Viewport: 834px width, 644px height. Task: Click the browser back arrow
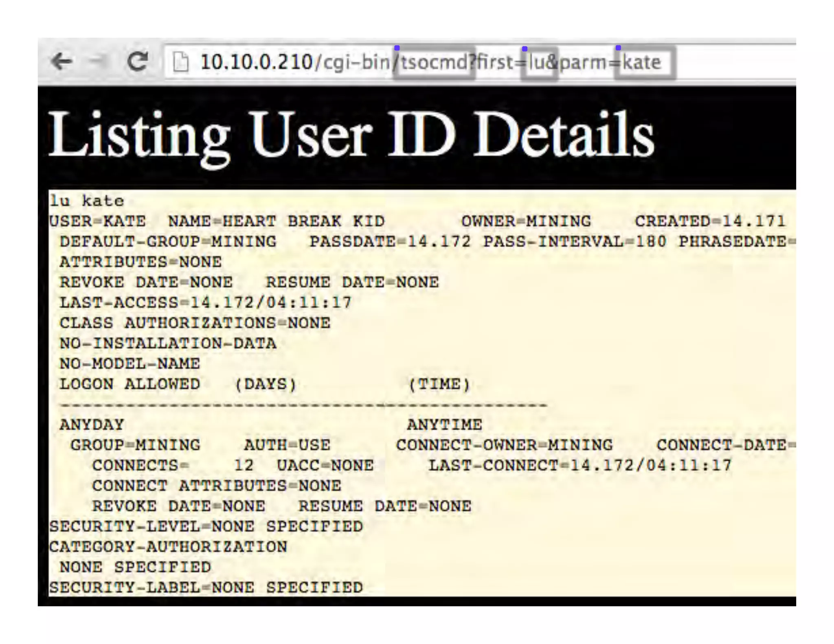(62, 62)
